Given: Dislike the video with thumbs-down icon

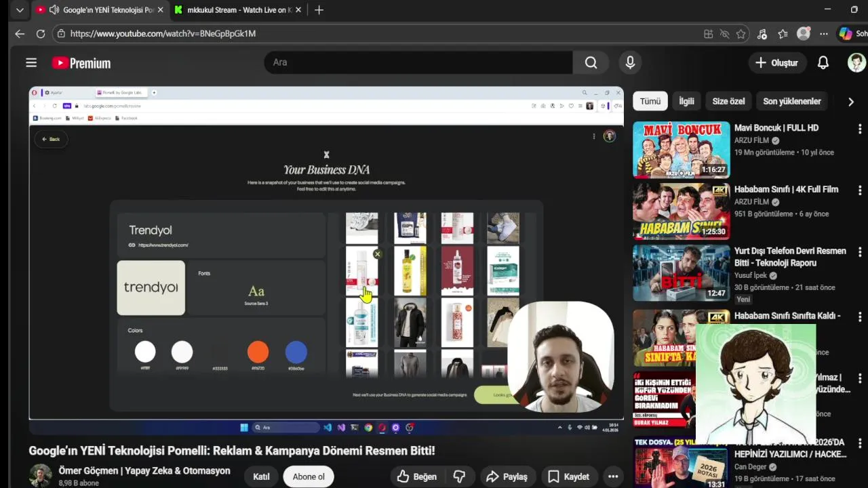Looking at the screenshot, I should (x=459, y=476).
